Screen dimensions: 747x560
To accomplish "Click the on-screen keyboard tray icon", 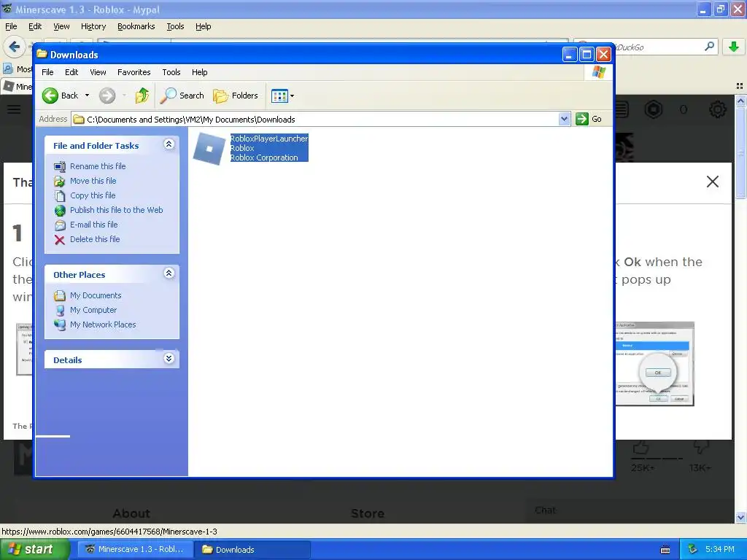I will click(665, 550).
